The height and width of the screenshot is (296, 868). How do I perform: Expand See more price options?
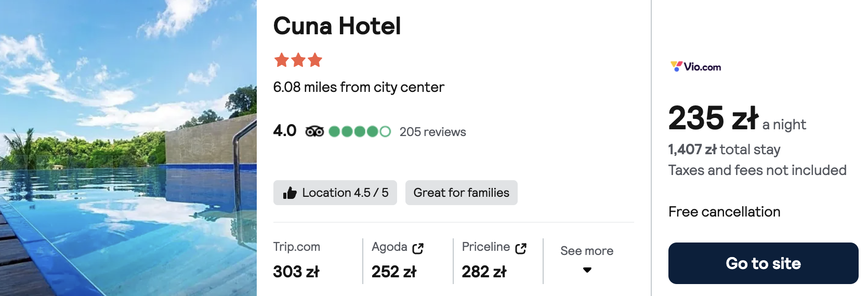(586, 251)
